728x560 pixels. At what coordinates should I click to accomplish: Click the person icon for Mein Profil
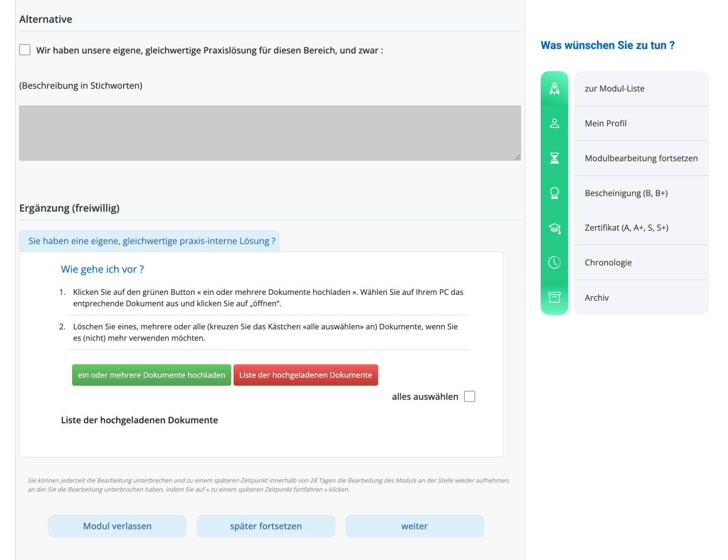tap(554, 123)
